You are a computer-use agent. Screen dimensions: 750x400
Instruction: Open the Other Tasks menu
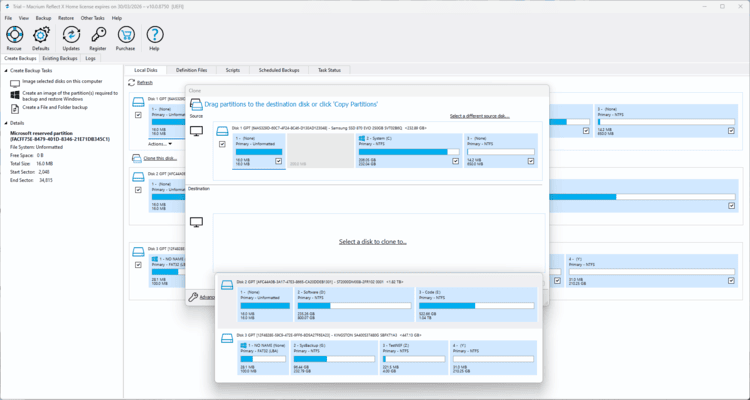pos(92,18)
